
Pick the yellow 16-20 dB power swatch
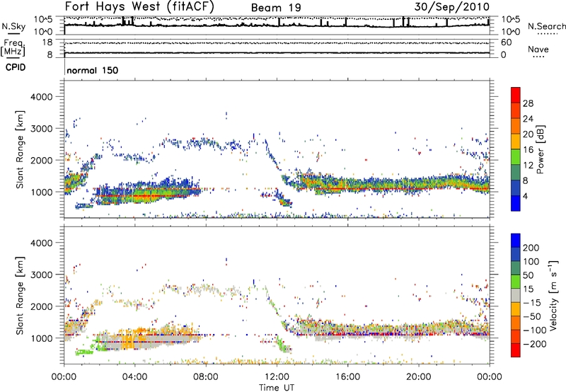point(516,142)
